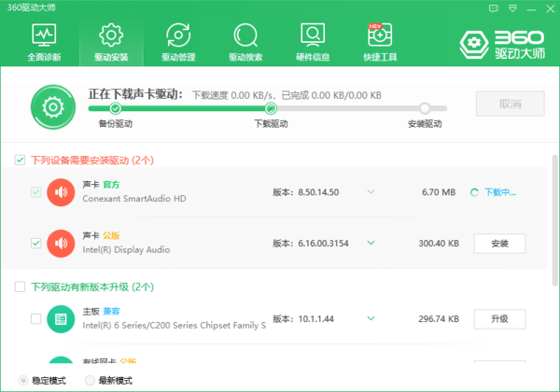Image resolution: width=560 pixels, height=392 pixels.
Task: Click the Intel Display Audio speaker icon
Action: [x=61, y=243]
